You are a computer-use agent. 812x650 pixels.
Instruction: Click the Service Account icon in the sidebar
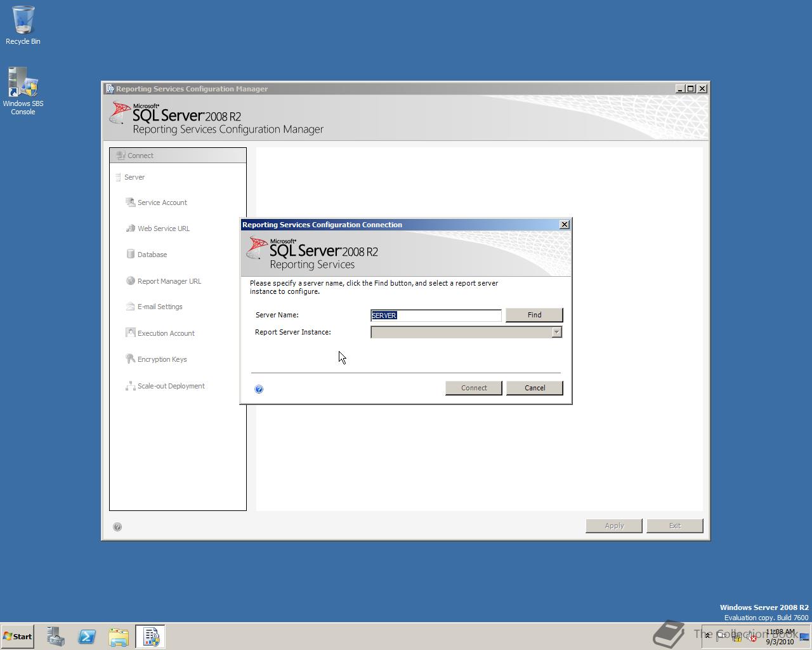pyautogui.click(x=131, y=202)
